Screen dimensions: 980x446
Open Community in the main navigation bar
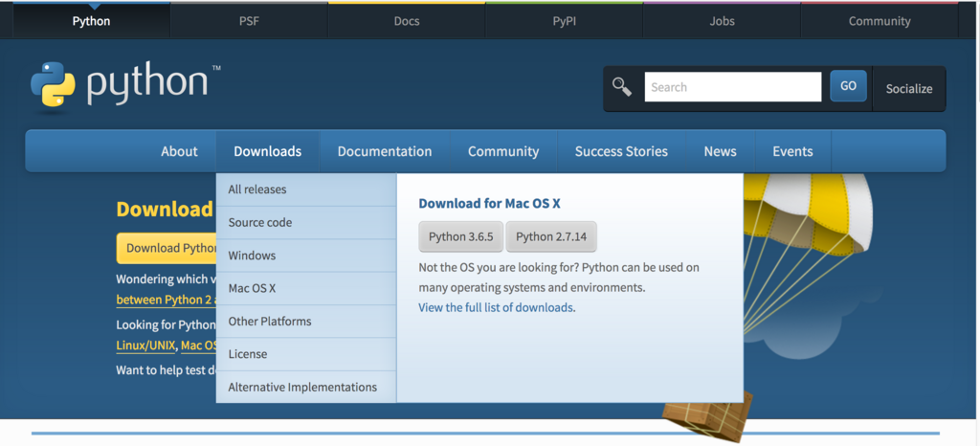click(503, 151)
